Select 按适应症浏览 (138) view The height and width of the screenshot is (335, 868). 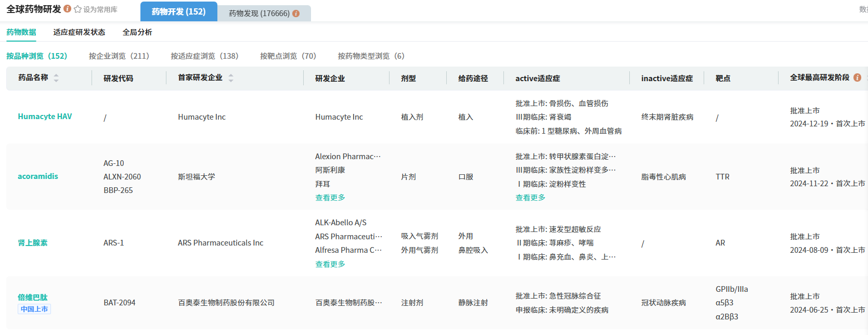[204, 56]
